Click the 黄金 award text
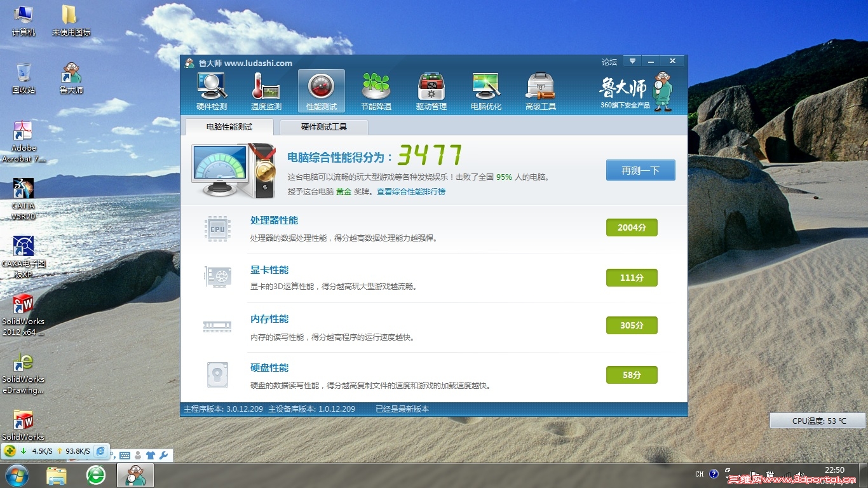Image resolution: width=868 pixels, height=488 pixels. (344, 191)
